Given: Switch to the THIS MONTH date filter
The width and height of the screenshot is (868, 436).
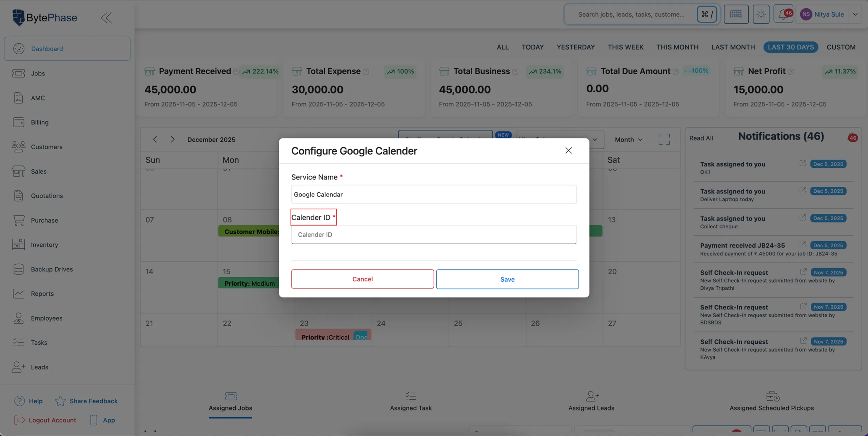Looking at the screenshot, I should pos(677,47).
